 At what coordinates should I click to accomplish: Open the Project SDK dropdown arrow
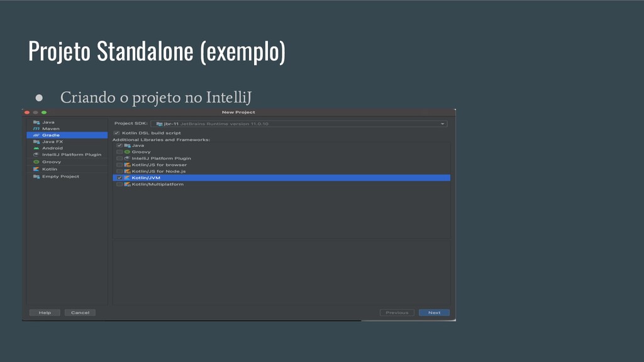click(442, 124)
